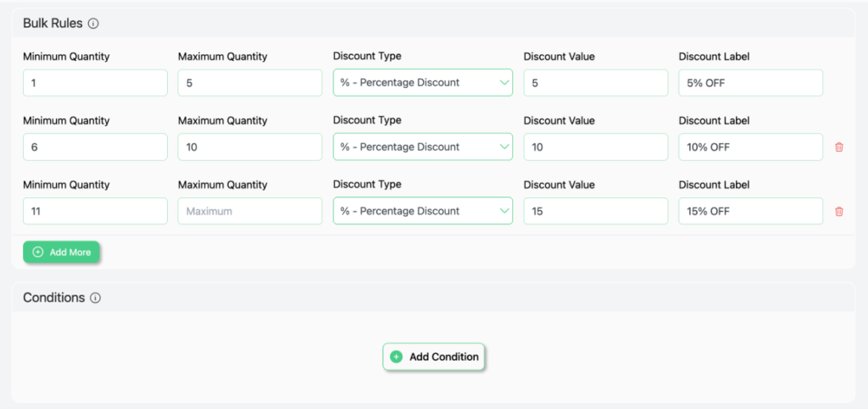
Task: Focus Minimum Quantity field containing 1
Action: click(95, 83)
